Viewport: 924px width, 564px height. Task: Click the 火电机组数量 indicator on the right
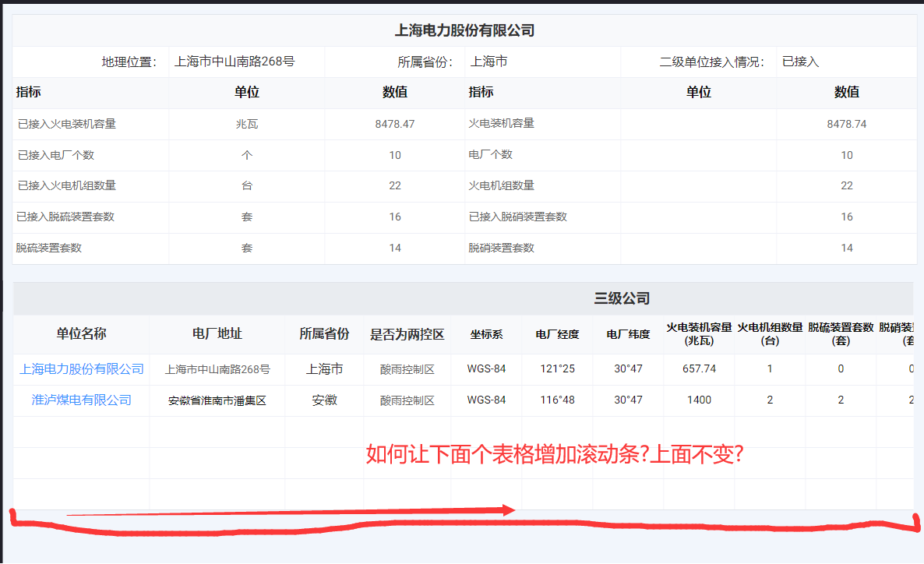[502, 185]
